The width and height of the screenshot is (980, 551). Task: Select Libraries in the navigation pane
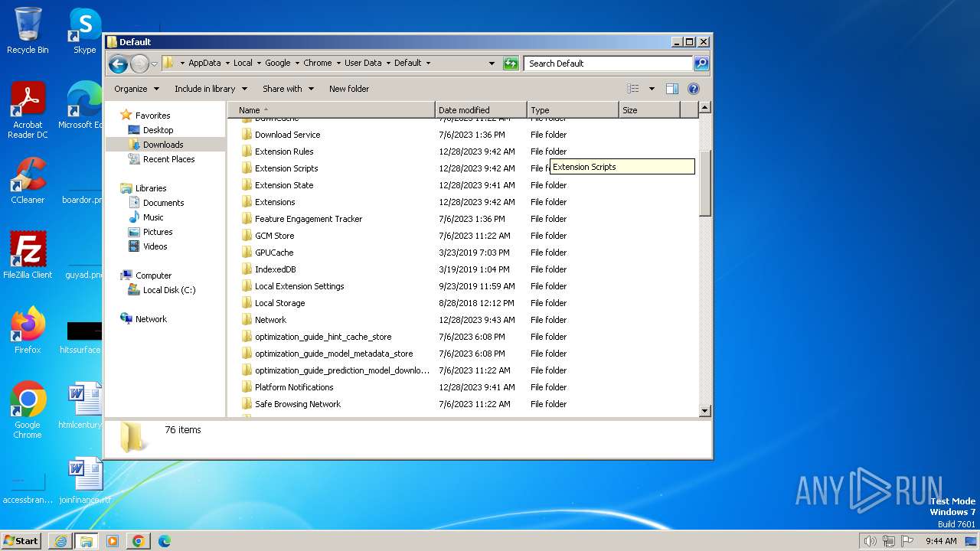tap(151, 188)
